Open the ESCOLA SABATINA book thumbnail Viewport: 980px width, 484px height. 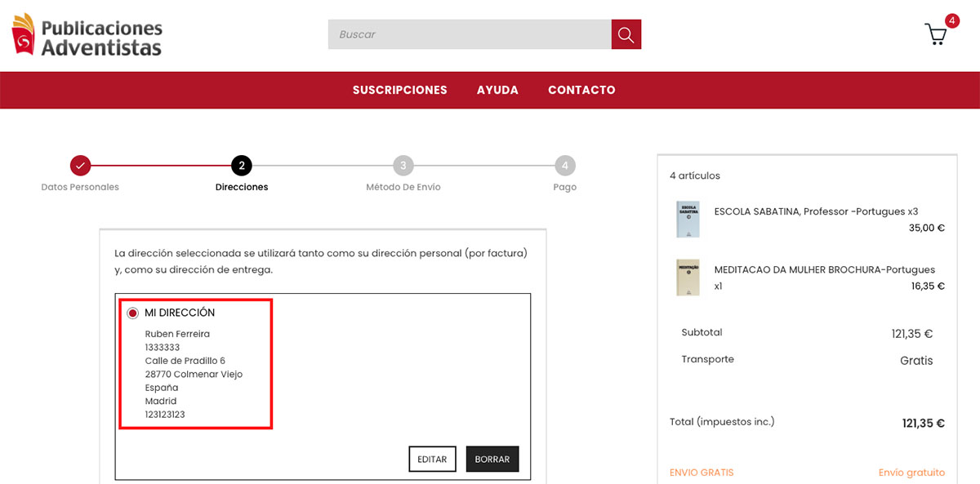pos(688,219)
